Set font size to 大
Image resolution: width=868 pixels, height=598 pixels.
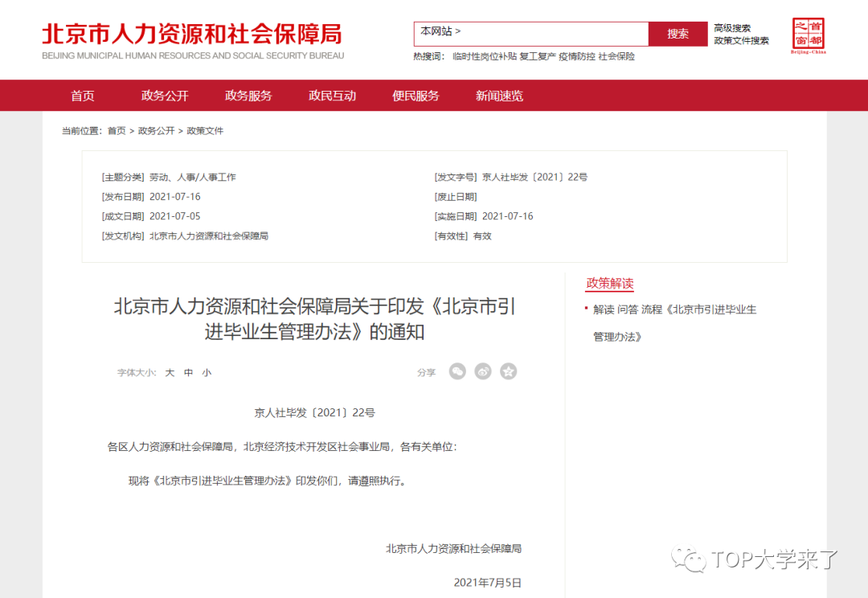(x=170, y=373)
